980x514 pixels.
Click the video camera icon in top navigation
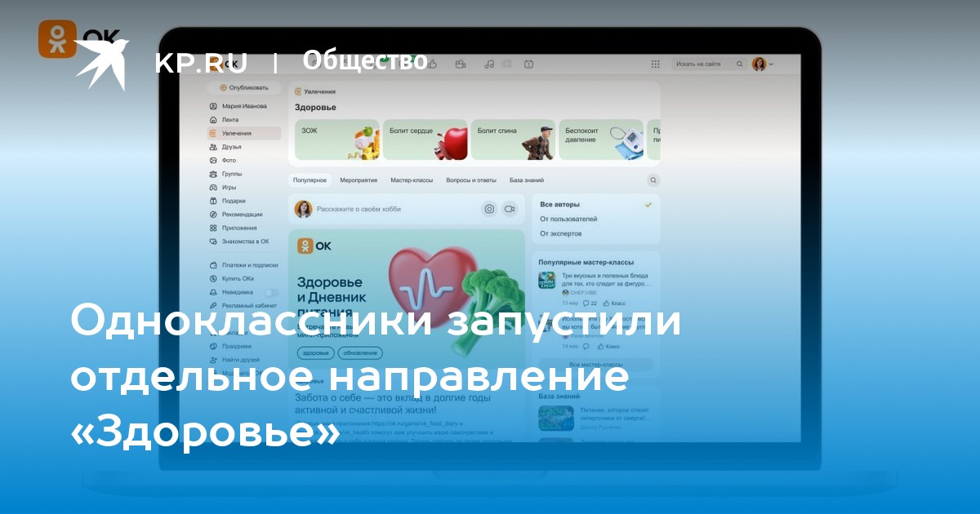[461, 64]
